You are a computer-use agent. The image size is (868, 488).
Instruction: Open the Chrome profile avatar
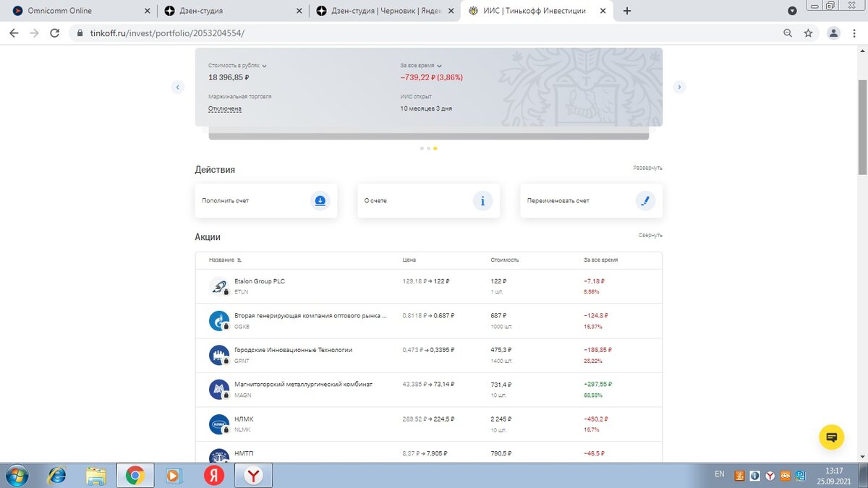coord(833,33)
